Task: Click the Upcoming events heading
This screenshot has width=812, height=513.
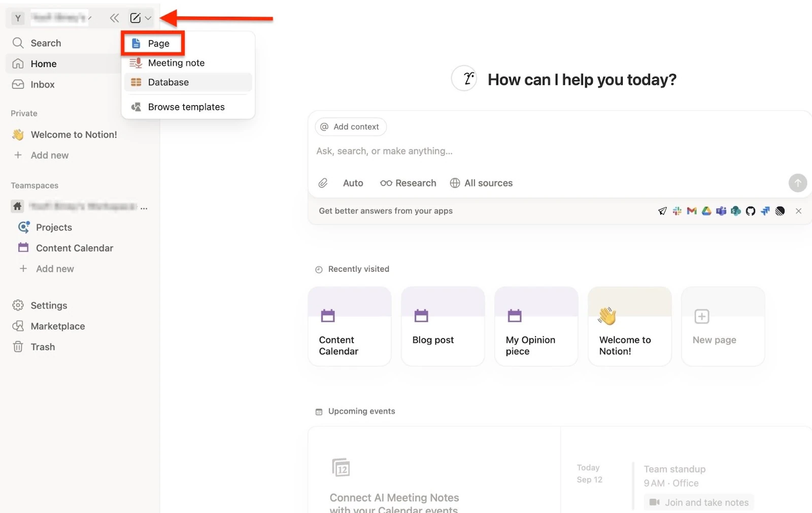Action: (x=361, y=411)
